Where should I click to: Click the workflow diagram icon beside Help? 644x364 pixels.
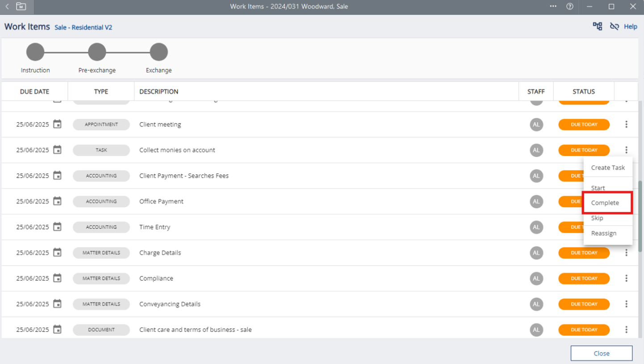[x=597, y=26]
